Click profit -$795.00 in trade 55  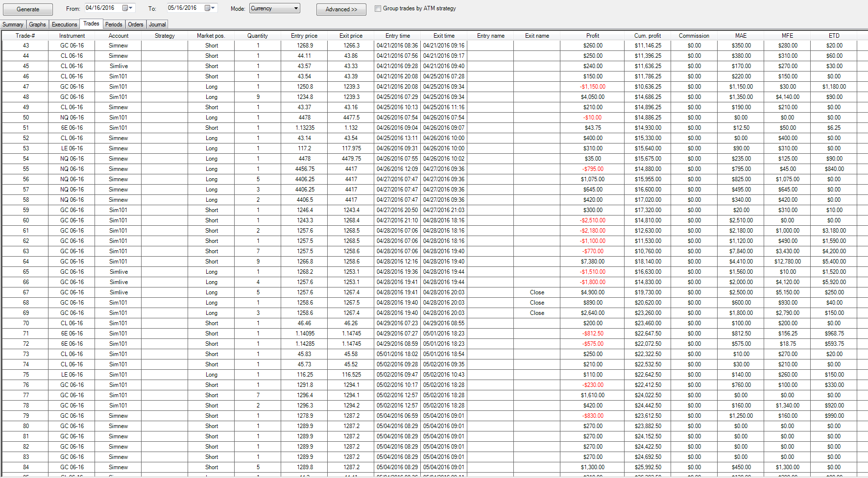[593, 169]
